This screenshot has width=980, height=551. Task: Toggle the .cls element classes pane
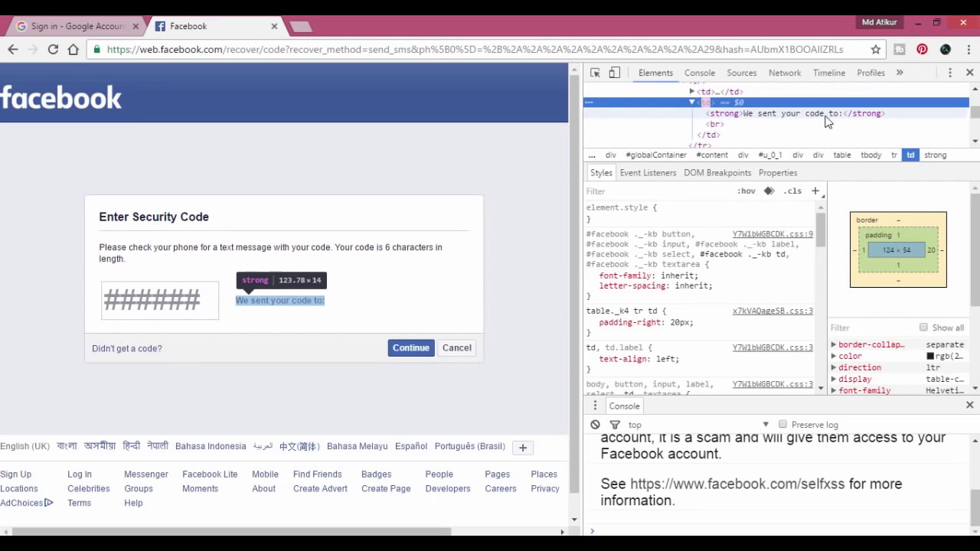pos(793,191)
